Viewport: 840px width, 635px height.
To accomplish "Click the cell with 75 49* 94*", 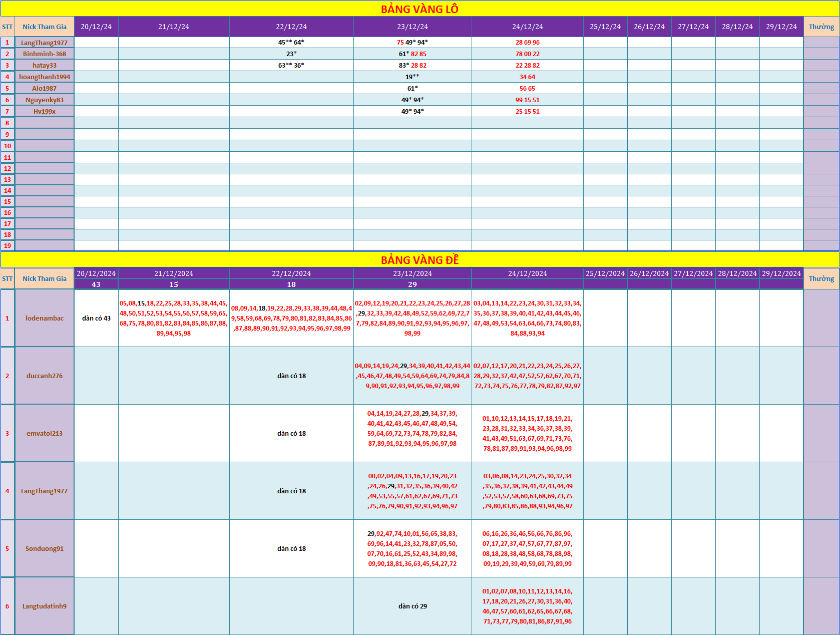I will point(412,43).
